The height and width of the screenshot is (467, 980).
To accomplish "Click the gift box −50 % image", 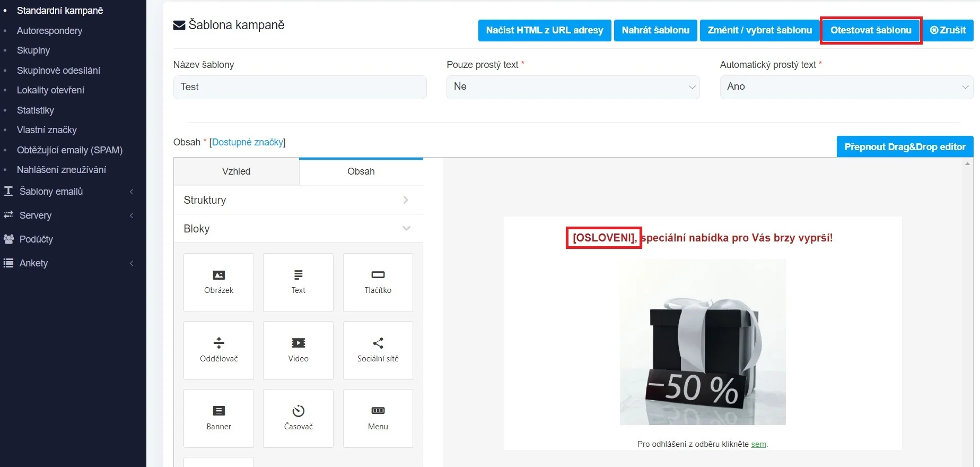I will point(703,342).
